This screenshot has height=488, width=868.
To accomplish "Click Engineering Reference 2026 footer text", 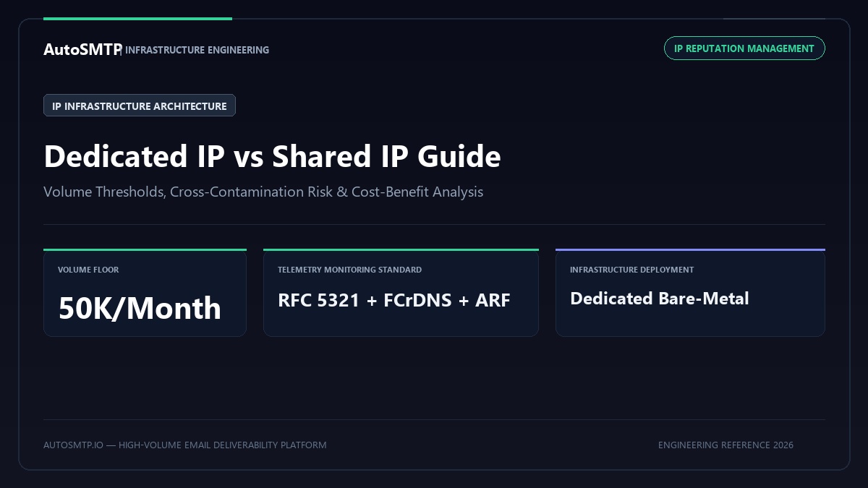I will [726, 445].
